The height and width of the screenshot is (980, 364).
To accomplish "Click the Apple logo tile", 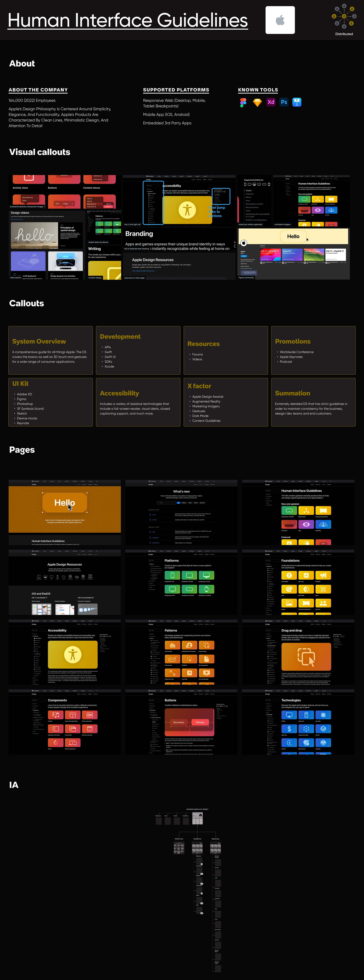I will coord(280,20).
